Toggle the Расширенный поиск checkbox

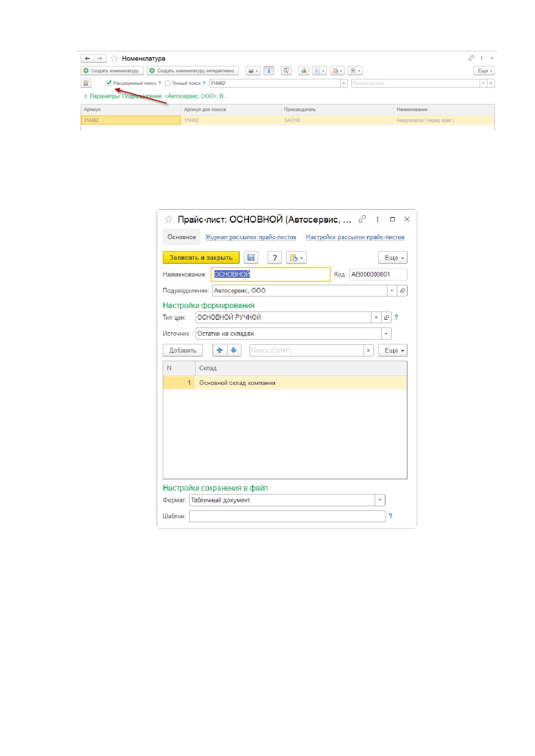109,83
